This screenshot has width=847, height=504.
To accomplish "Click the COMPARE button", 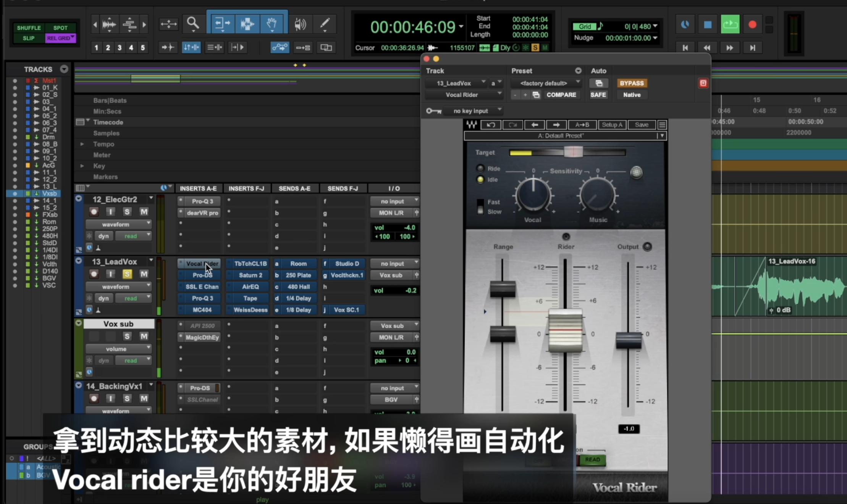I will pyautogui.click(x=561, y=95).
